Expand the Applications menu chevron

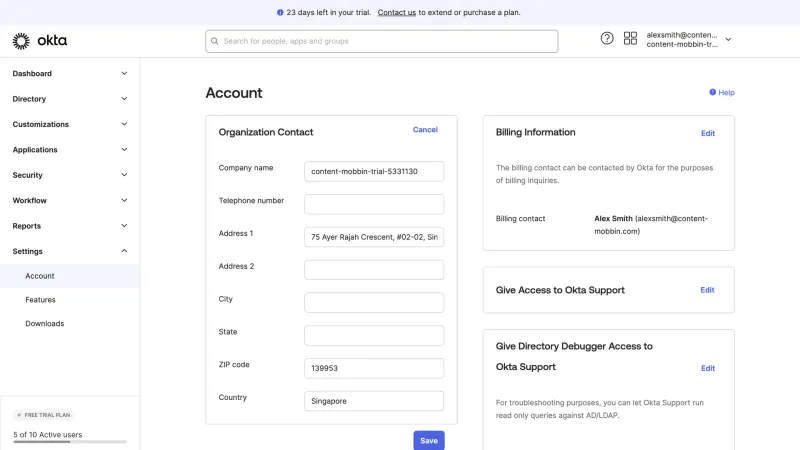pos(124,149)
